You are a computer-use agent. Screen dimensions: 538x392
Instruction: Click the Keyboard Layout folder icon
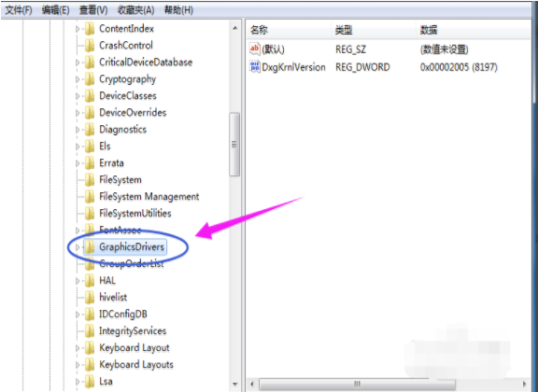point(90,348)
